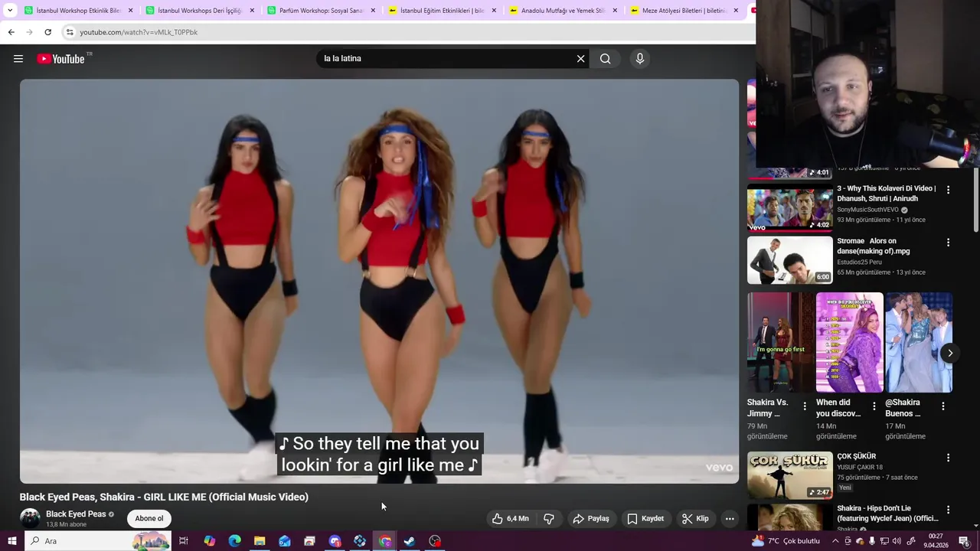Open Windows Start menu
This screenshot has width=980, height=551.
point(11,541)
